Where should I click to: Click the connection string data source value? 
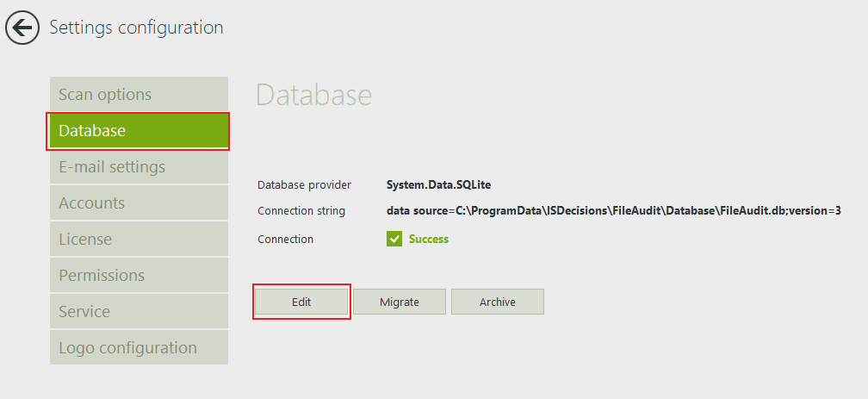tap(613, 211)
